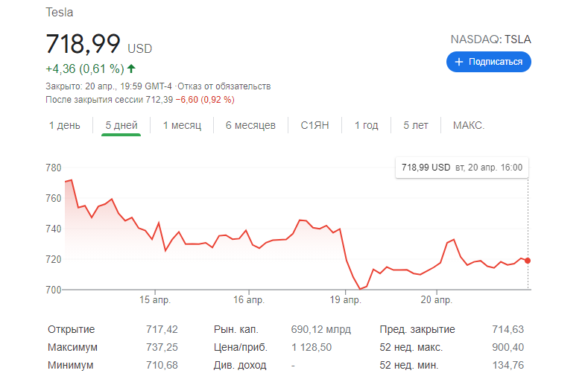Click the red endpoint dot on chart
This screenshot has width=588, height=388.
(x=528, y=261)
